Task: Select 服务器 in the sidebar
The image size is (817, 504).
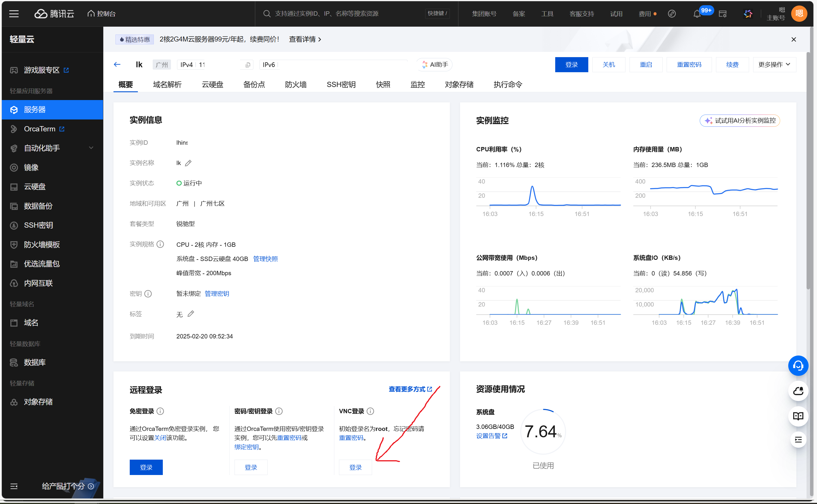Action: tap(52, 110)
